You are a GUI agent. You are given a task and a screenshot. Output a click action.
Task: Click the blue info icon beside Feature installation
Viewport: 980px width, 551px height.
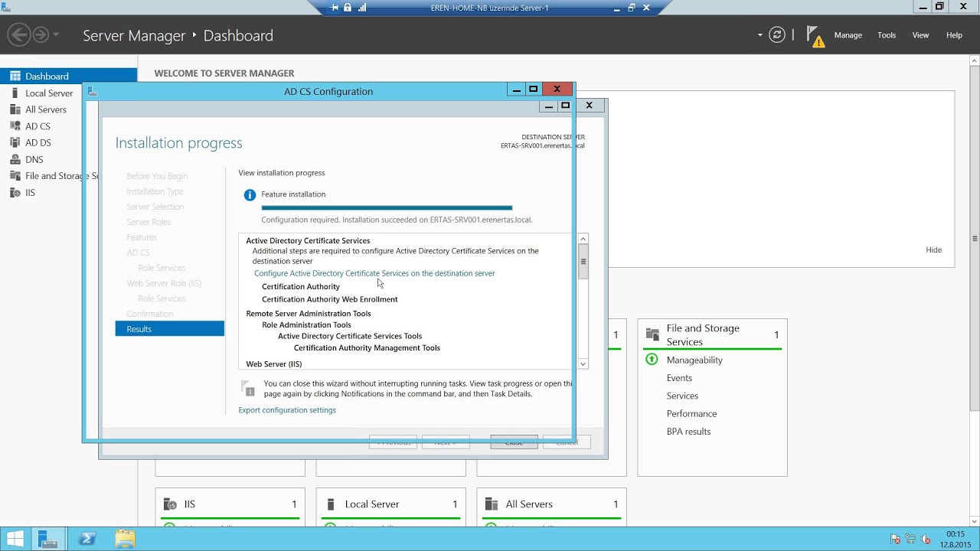(x=250, y=195)
